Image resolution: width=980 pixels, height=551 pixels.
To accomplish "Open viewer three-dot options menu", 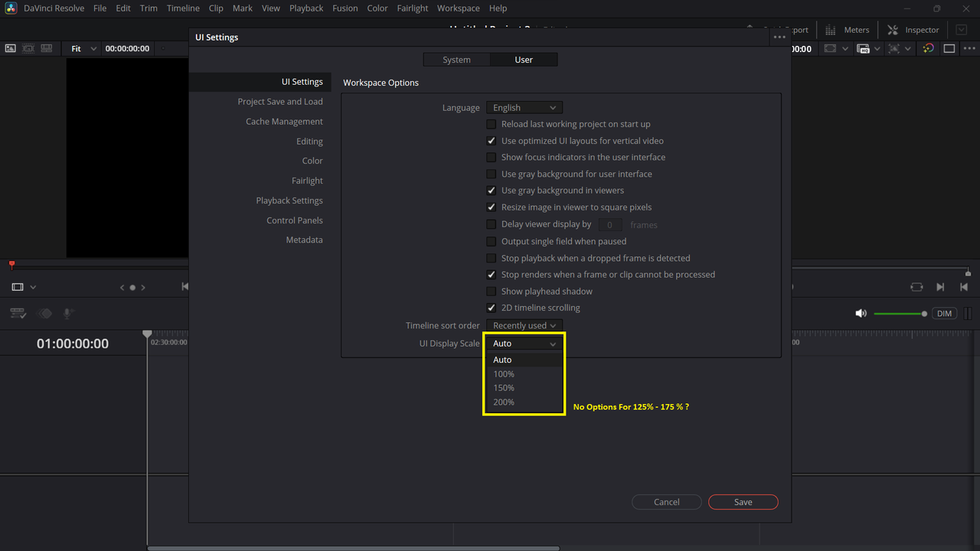I will pos(969,48).
